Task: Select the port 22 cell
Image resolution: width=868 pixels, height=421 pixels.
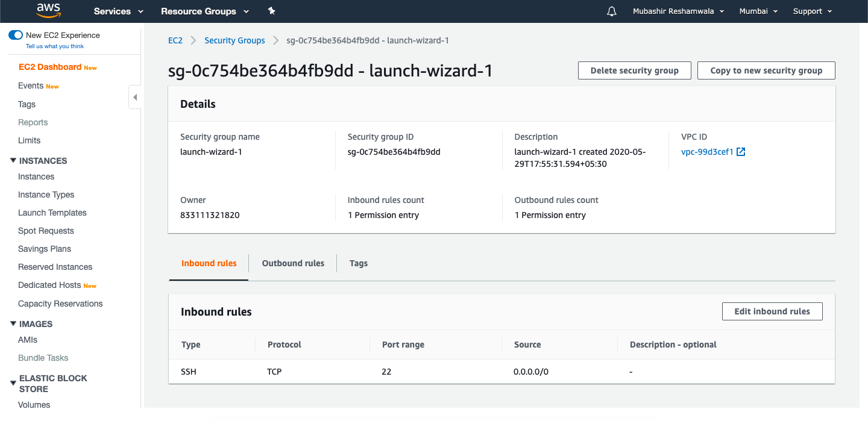Action: 386,372
